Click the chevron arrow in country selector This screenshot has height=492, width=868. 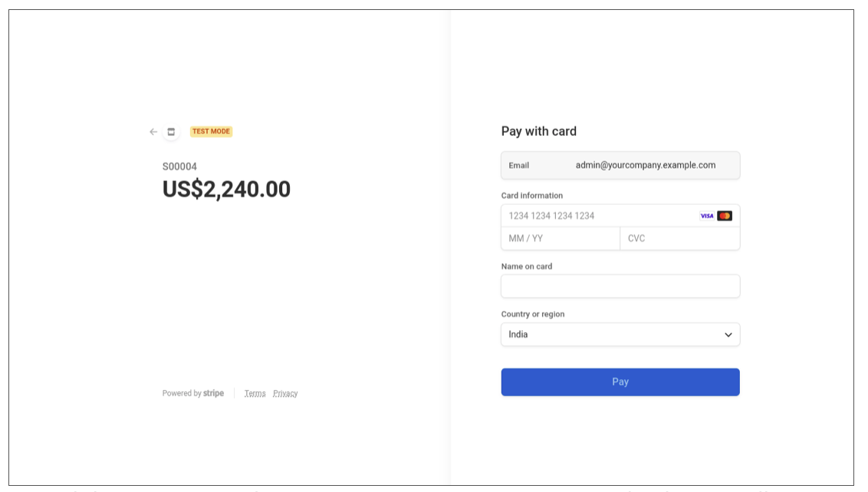click(x=728, y=335)
